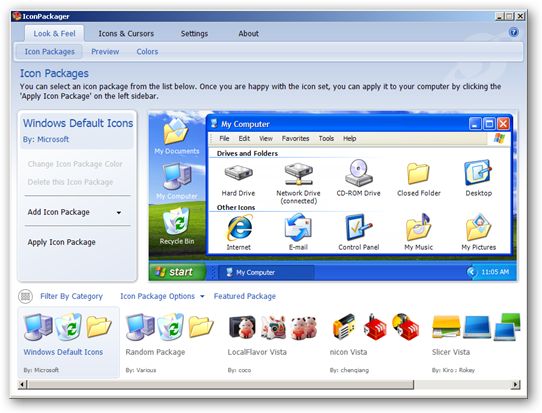This screenshot has height=413, width=542.
Task: Click the Internet Explorer icon
Action: 240,227
